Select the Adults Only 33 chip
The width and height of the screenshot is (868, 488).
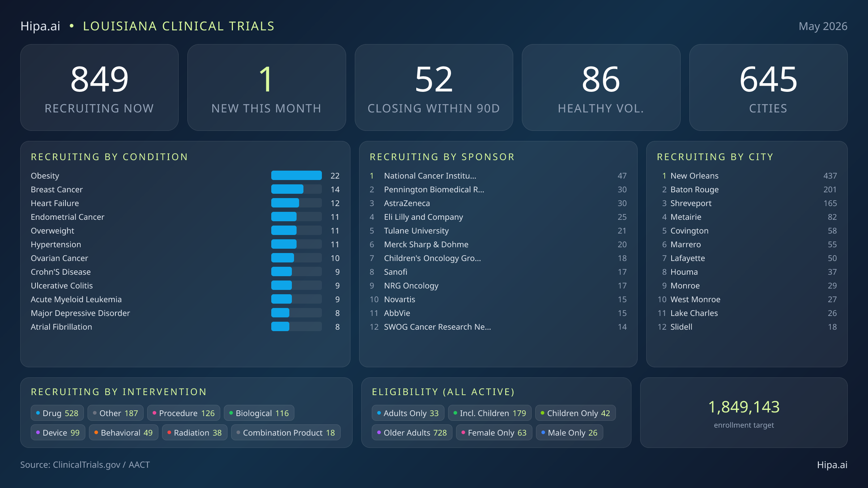click(408, 413)
